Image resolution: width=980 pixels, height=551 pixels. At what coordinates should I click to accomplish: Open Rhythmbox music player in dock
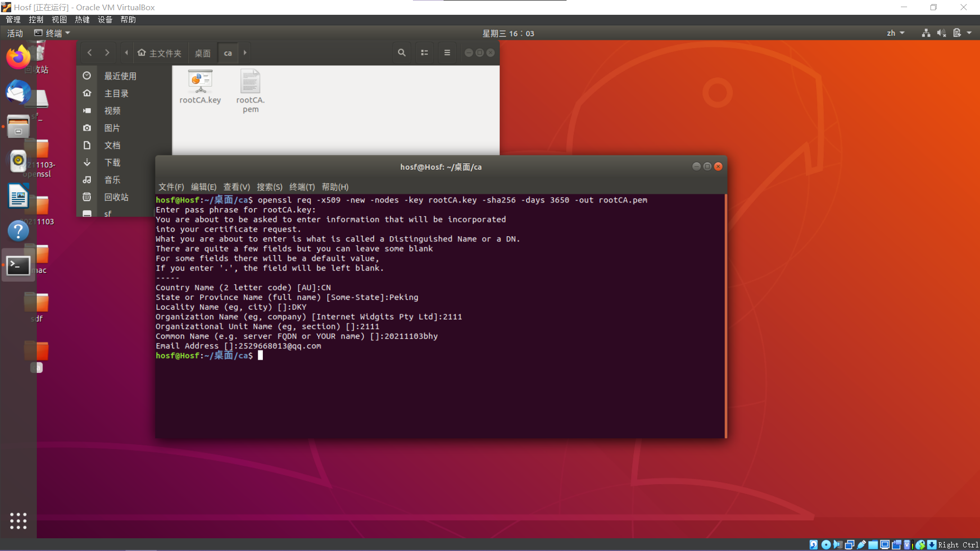pos(18,161)
